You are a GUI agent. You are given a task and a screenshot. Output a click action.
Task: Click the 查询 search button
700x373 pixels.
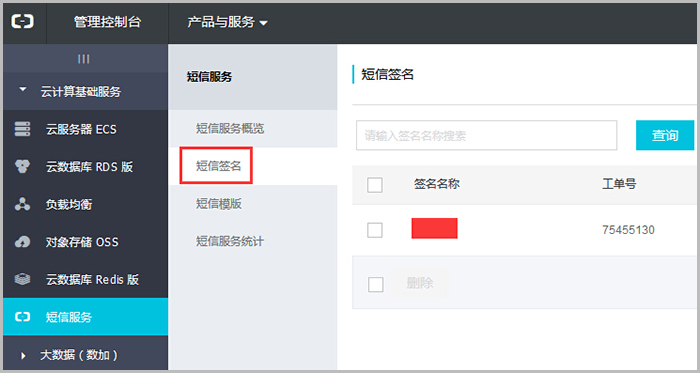click(665, 135)
